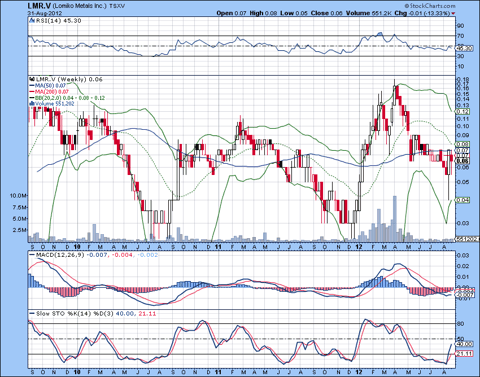The height and width of the screenshot is (377, 480).
Task: Click the tallest blue volume bar in April 2012
Action: click(x=395, y=218)
